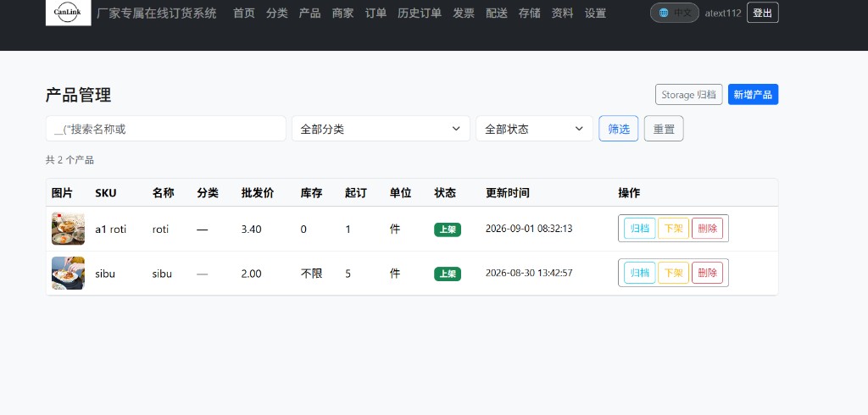Click the 上架 badge in sibu row

(x=448, y=274)
